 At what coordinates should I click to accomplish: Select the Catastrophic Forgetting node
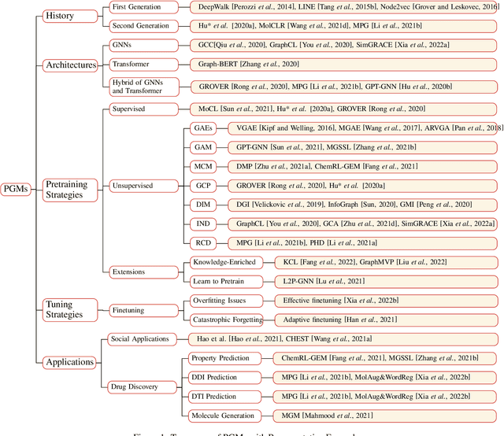point(228,319)
